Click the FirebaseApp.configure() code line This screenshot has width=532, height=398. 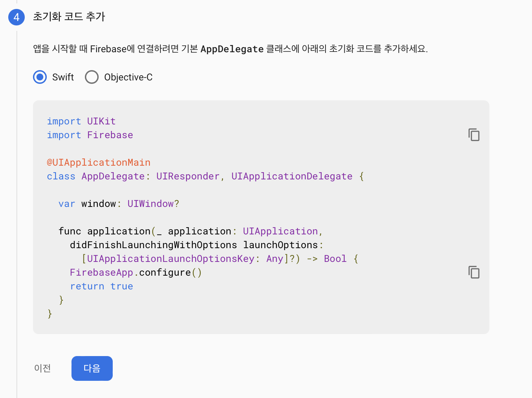[x=136, y=273]
